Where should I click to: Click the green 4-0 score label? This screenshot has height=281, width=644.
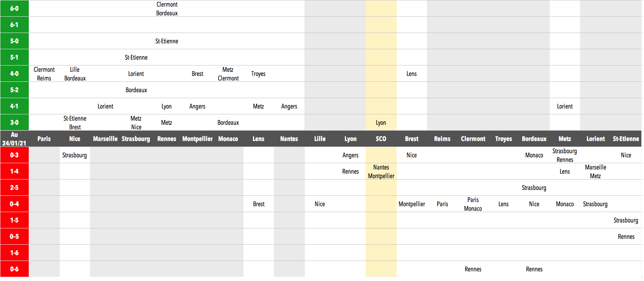(14, 73)
